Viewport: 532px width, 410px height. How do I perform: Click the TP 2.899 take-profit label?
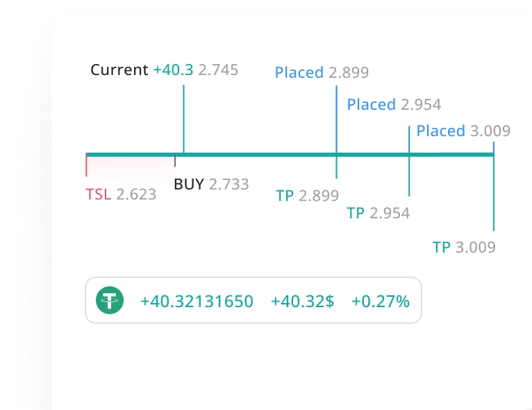(307, 196)
